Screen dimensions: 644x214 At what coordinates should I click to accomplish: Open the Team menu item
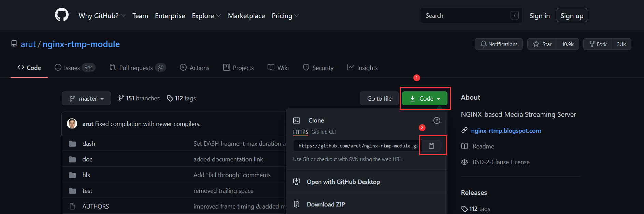140,16
